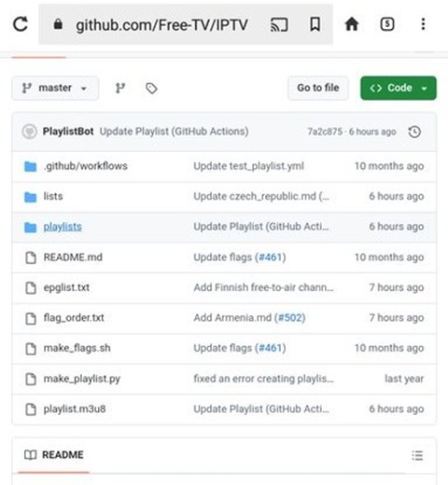This screenshot has width=448, height=485.
Task: Open the PlaylistBot author profile
Action: [x=68, y=132]
